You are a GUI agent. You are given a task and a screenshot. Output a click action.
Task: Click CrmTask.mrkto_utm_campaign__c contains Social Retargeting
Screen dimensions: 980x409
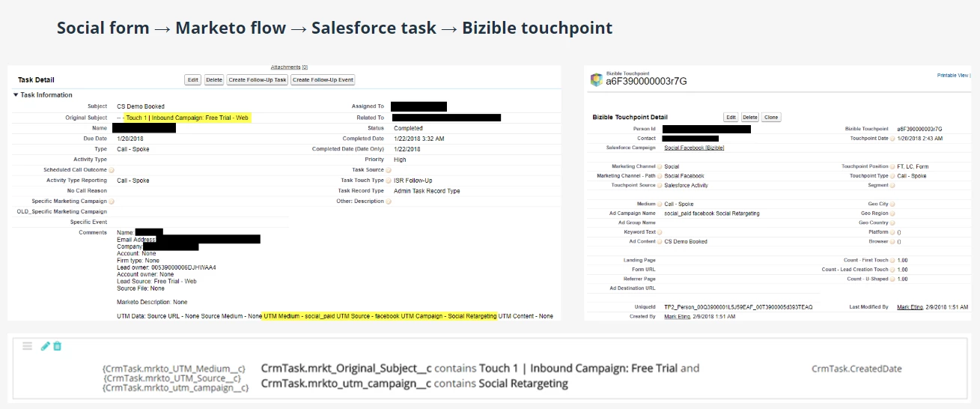(x=414, y=384)
